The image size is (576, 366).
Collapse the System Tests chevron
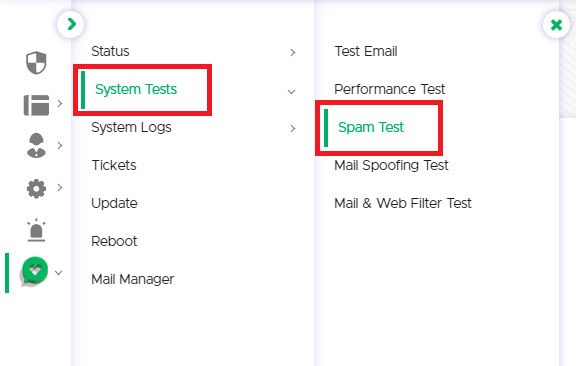pos(292,92)
